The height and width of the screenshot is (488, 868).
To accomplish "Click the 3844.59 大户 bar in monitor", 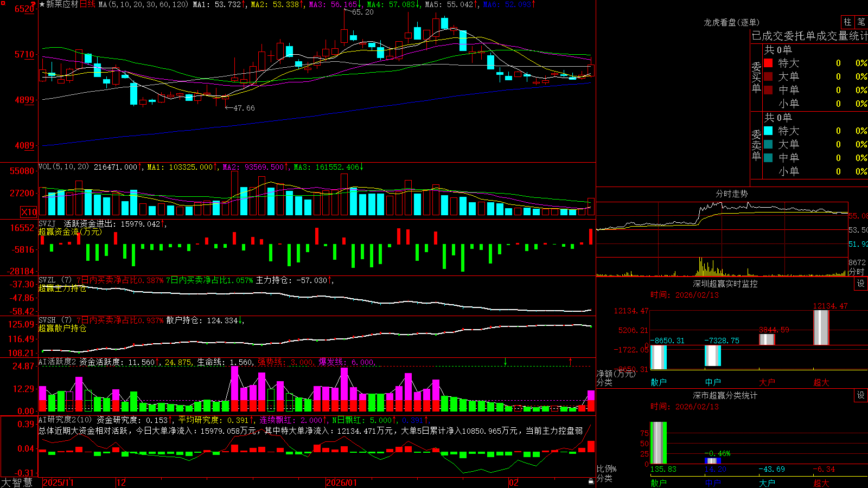I will pyautogui.click(x=767, y=339).
